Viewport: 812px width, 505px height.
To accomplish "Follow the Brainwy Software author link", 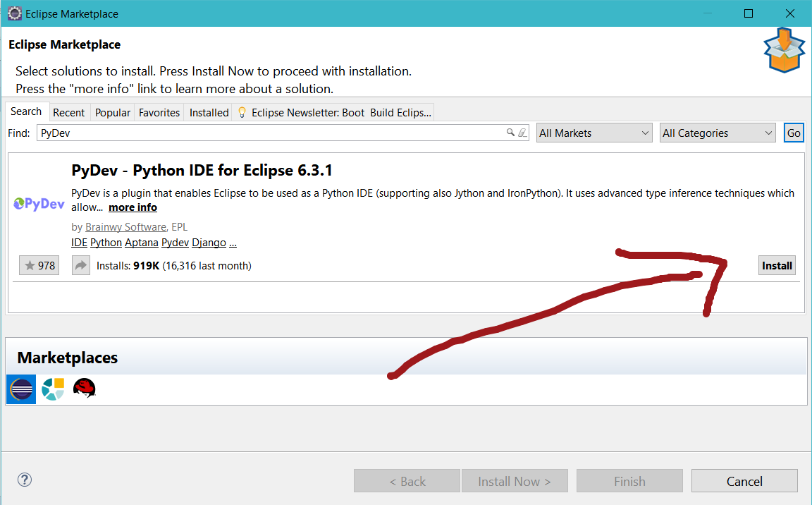I will tap(125, 227).
